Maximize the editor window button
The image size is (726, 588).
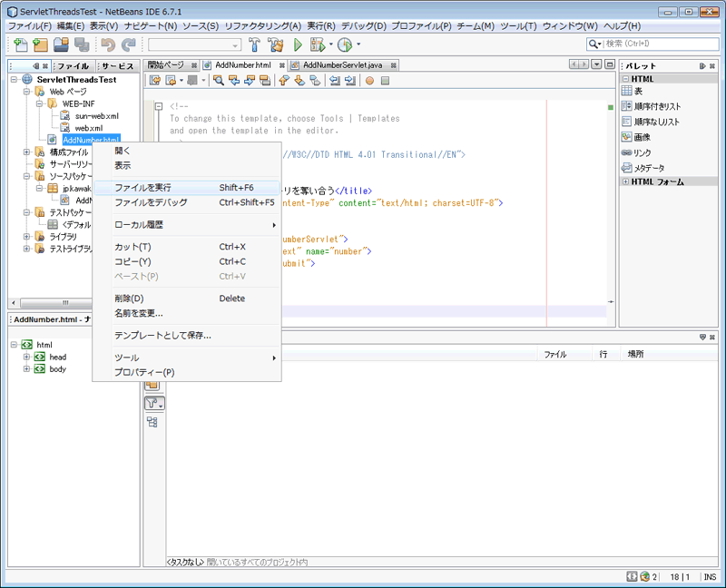click(x=610, y=64)
